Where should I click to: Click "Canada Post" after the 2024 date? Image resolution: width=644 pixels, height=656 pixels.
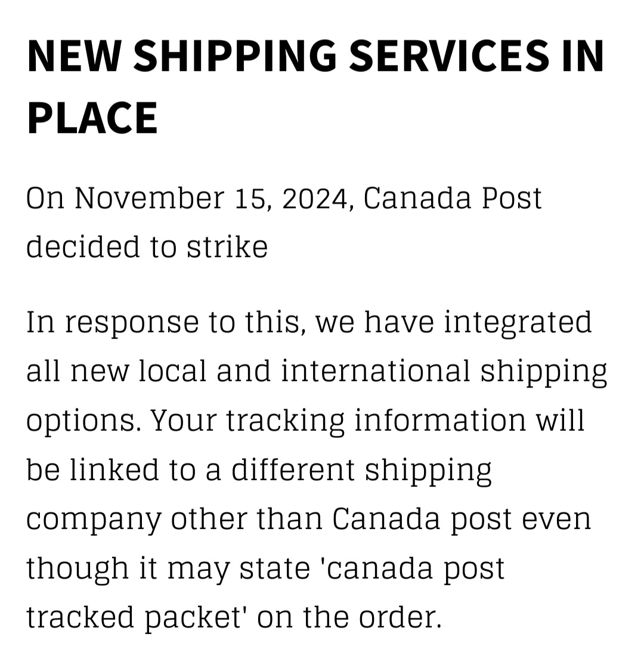[x=453, y=198]
